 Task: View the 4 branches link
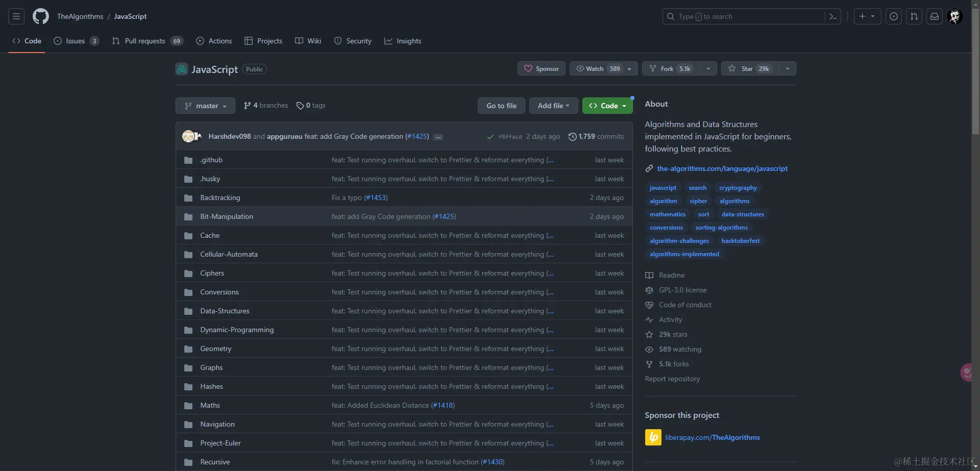tap(266, 106)
